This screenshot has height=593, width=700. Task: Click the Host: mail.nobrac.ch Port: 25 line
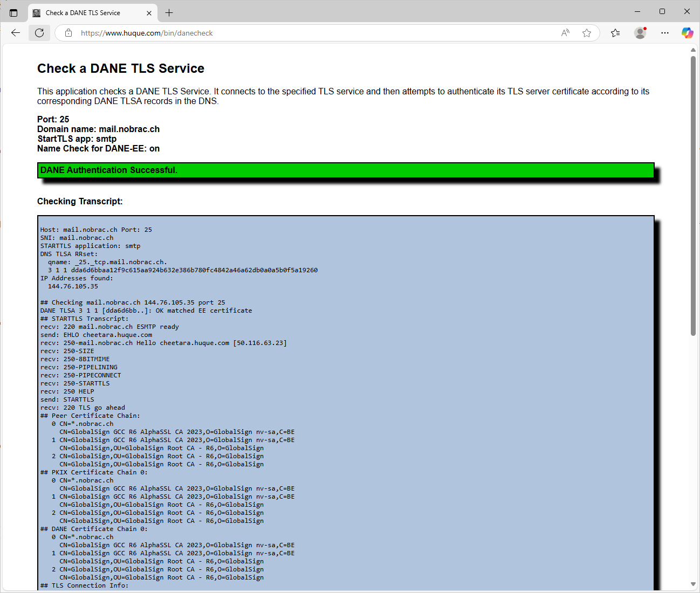96,230
